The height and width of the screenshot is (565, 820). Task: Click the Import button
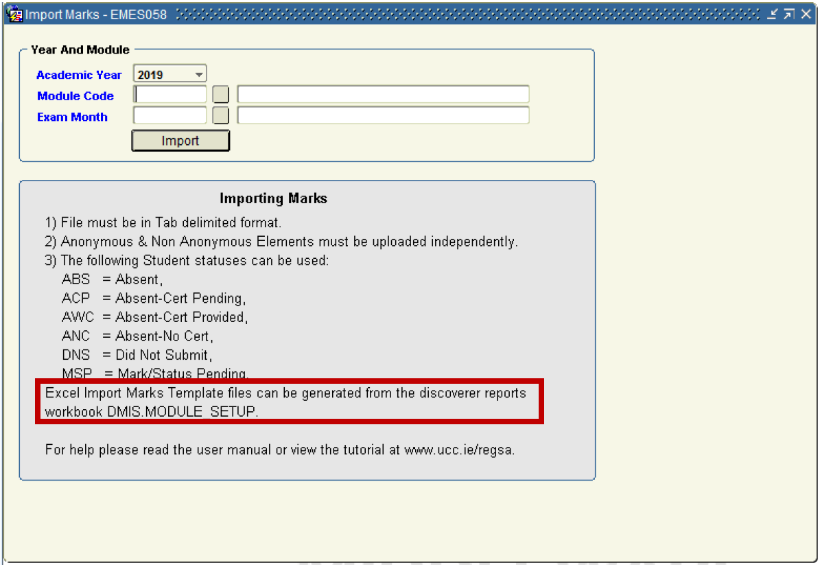[x=181, y=141]
